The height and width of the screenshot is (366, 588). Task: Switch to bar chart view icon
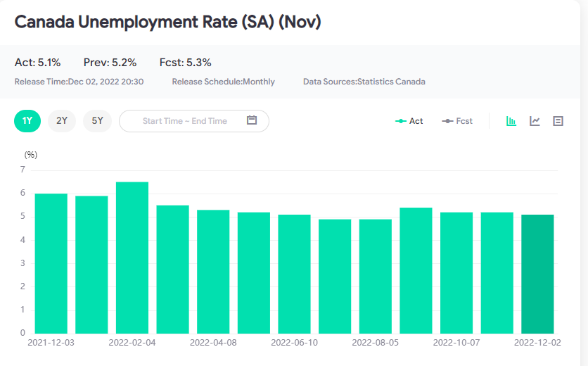(x=511, y=121)
